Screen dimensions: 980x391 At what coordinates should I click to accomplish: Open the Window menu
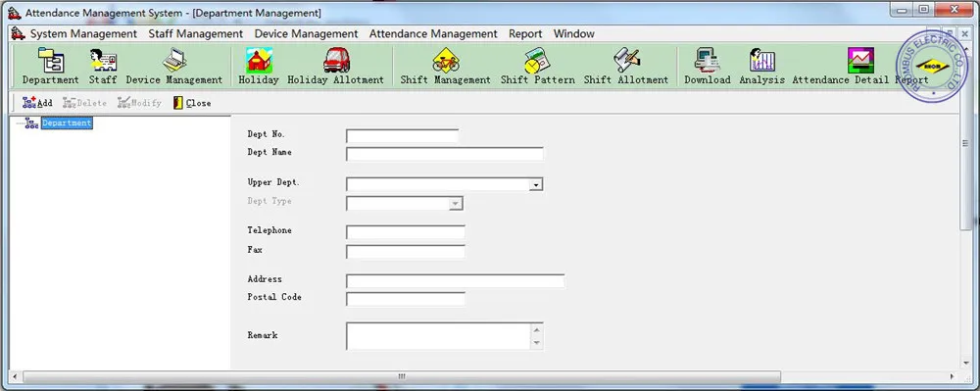coord(573,33)
